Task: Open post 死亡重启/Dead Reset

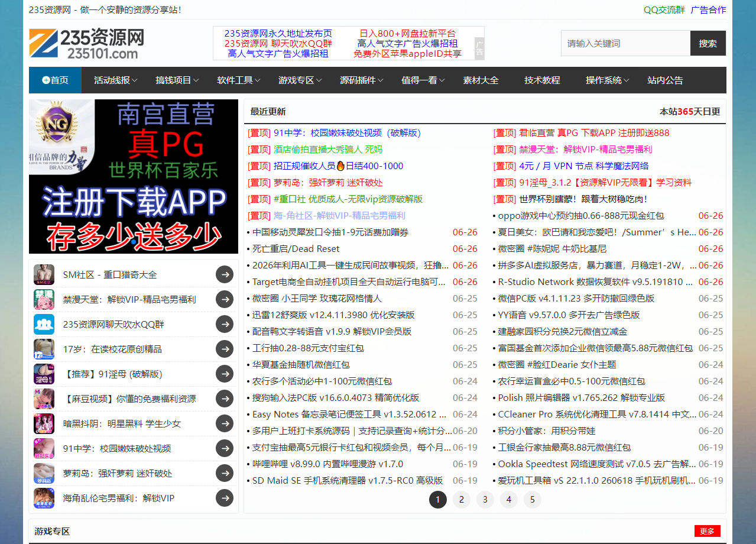Action: (x=296, y=249)
